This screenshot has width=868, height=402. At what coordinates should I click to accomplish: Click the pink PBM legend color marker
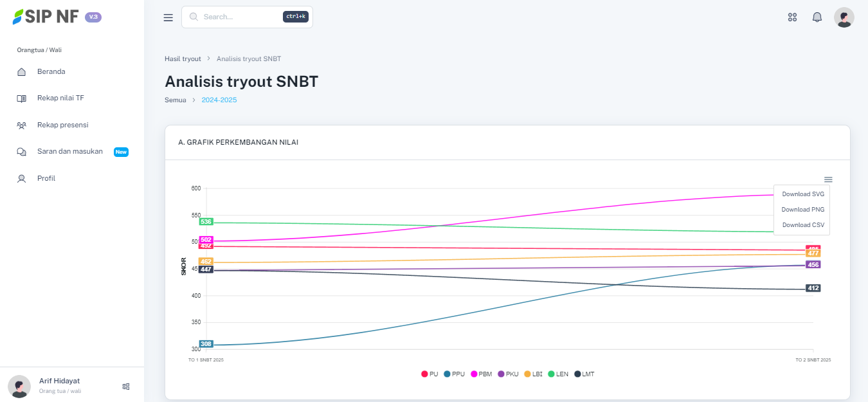[x=475, y=374]
